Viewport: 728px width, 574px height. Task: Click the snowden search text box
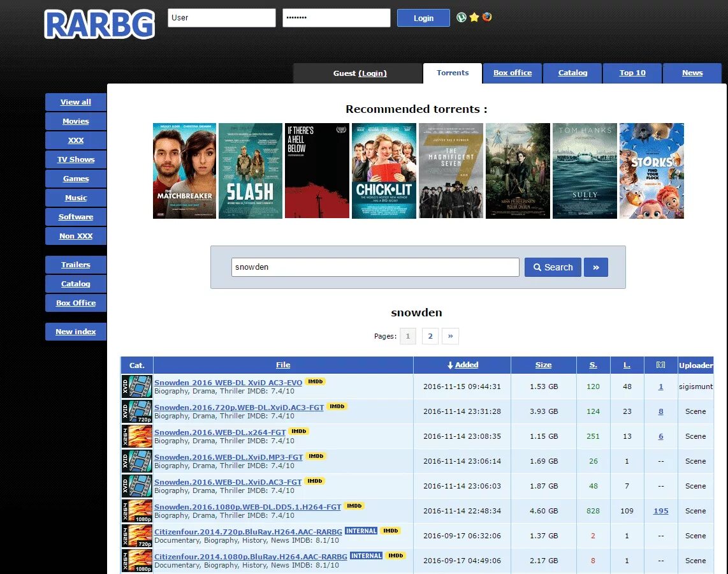[x=375, y=267]
